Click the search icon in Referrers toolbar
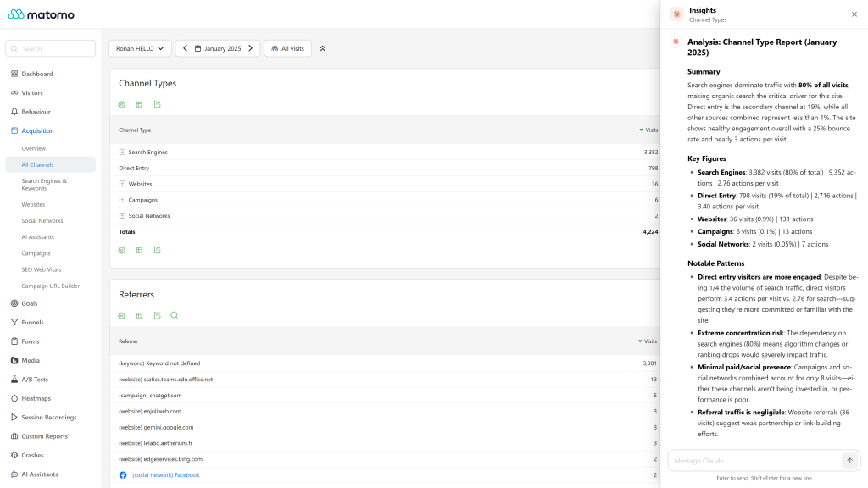Screen dimensions: 868x488 (175, 315)
